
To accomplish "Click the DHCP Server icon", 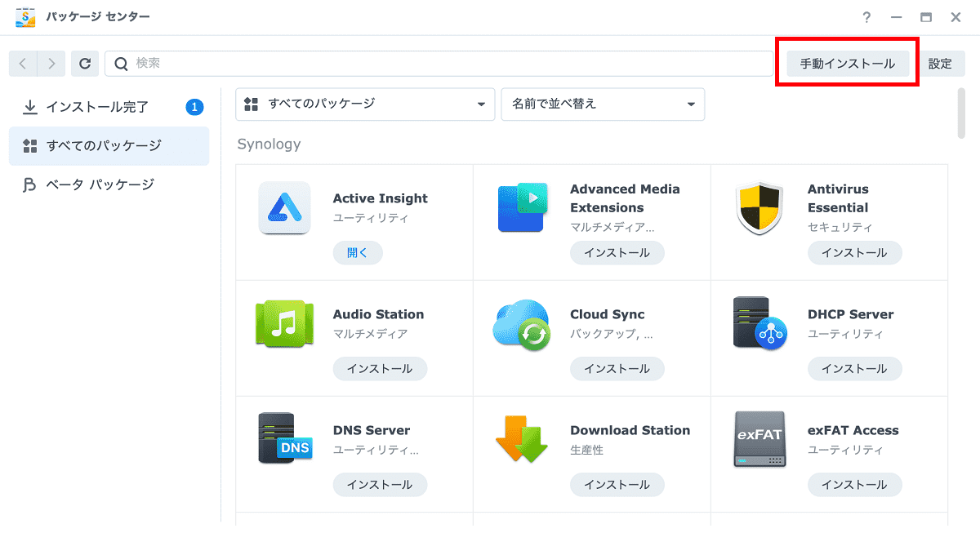I will pos(759,324).
